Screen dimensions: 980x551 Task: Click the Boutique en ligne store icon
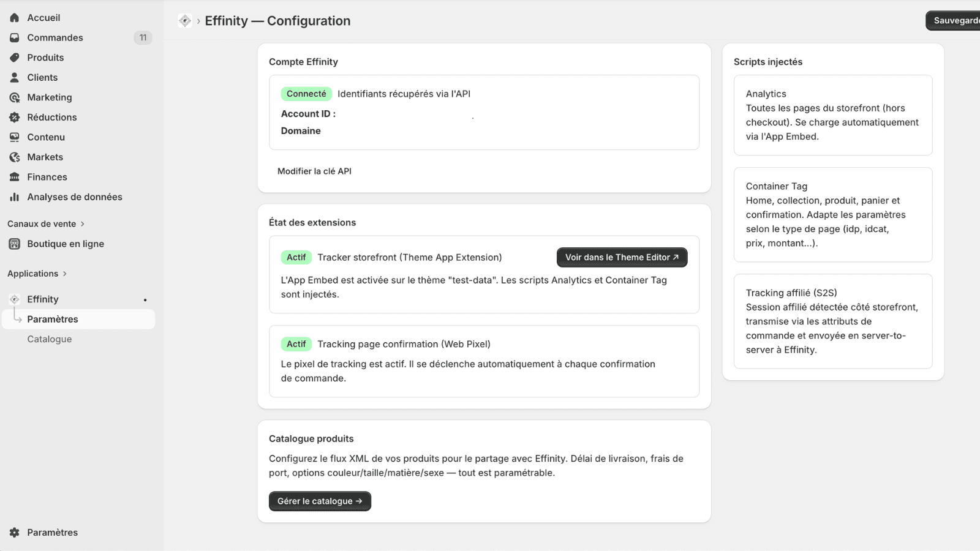[x=15, y=244]
